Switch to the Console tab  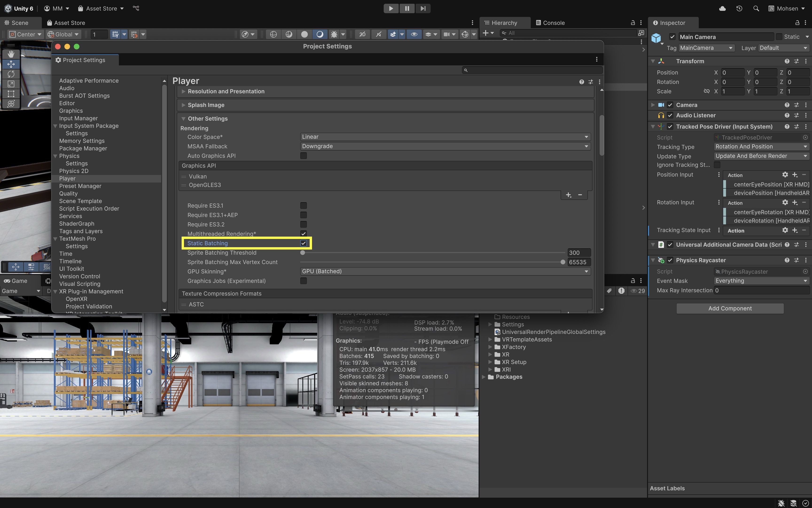pyautogui.click(x=550, y=23)
